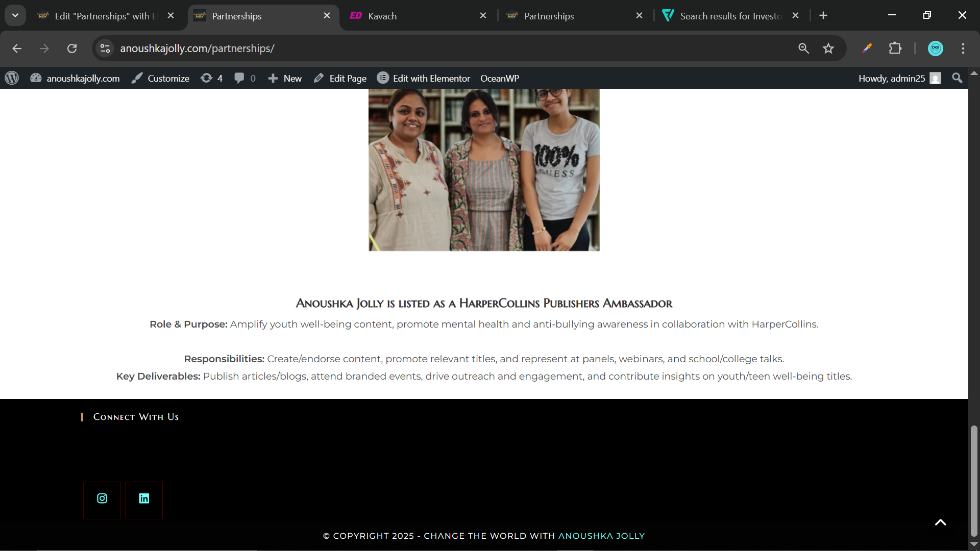
Task: Open the WordPress logo menu
Action: click(x=12, y=78)
